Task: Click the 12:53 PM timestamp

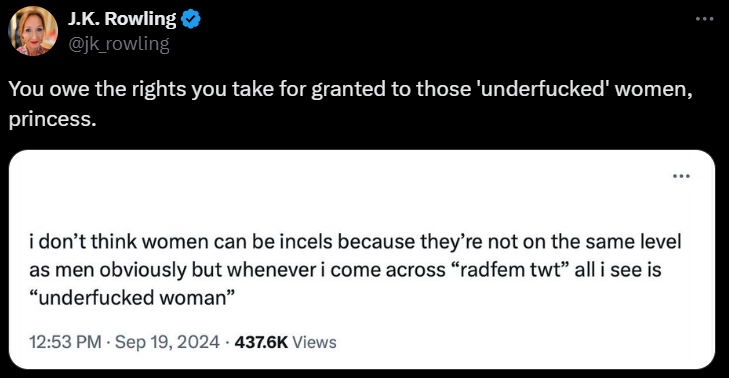Action: 65,342
